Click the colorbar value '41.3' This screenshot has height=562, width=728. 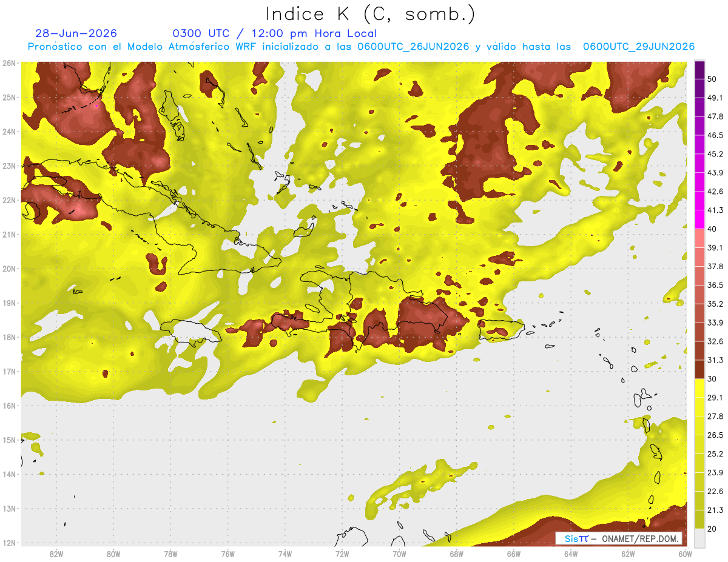[715, 210]
